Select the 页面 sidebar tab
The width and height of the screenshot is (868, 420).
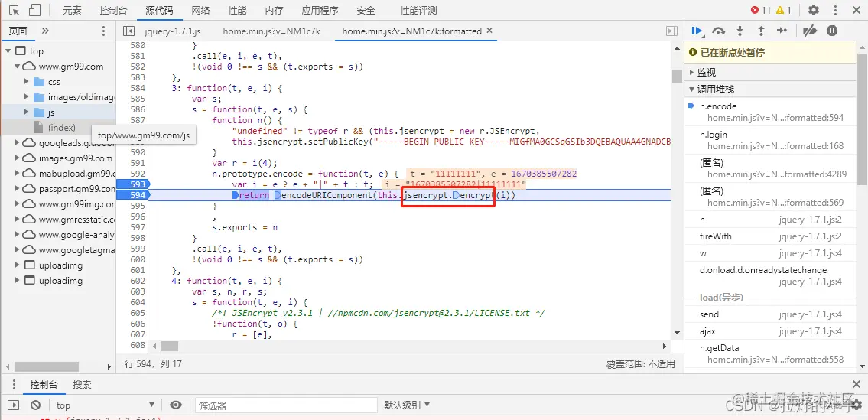(18, 31)
